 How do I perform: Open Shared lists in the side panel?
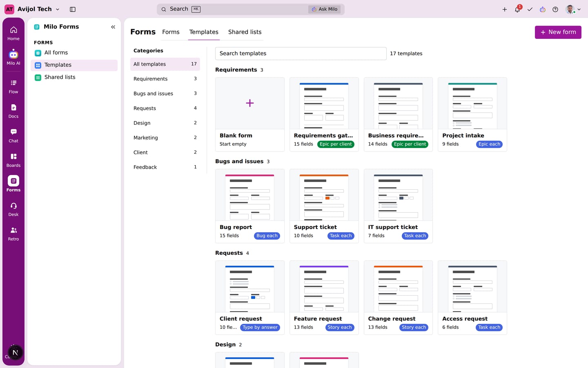pyautogui.click(x=74, y=77)
